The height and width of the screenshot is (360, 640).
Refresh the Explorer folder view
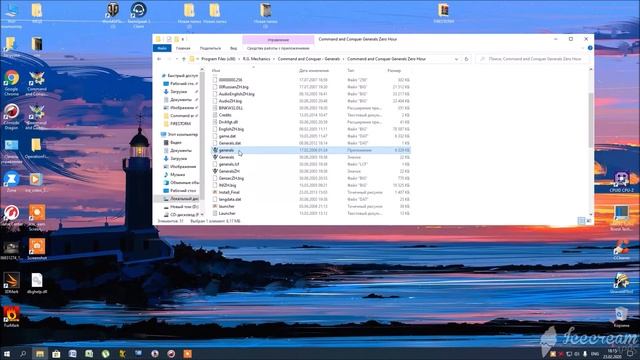466,59
